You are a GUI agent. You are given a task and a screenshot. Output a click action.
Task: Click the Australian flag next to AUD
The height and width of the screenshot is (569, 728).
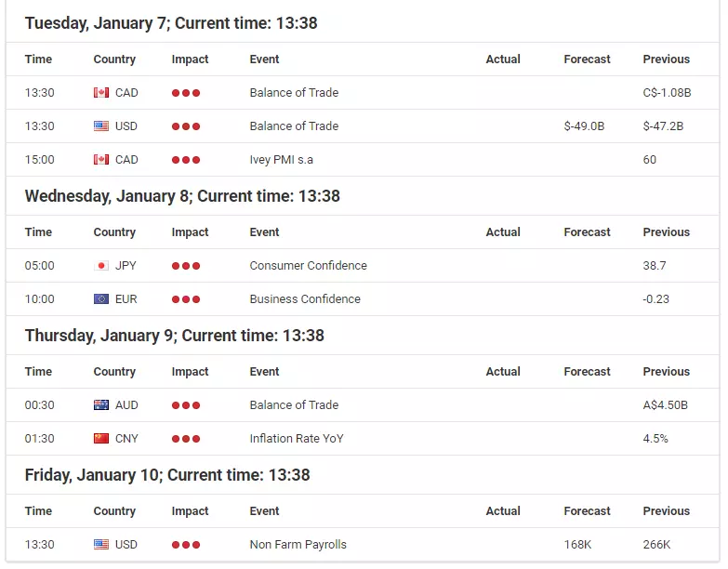[x=101, y=405]
